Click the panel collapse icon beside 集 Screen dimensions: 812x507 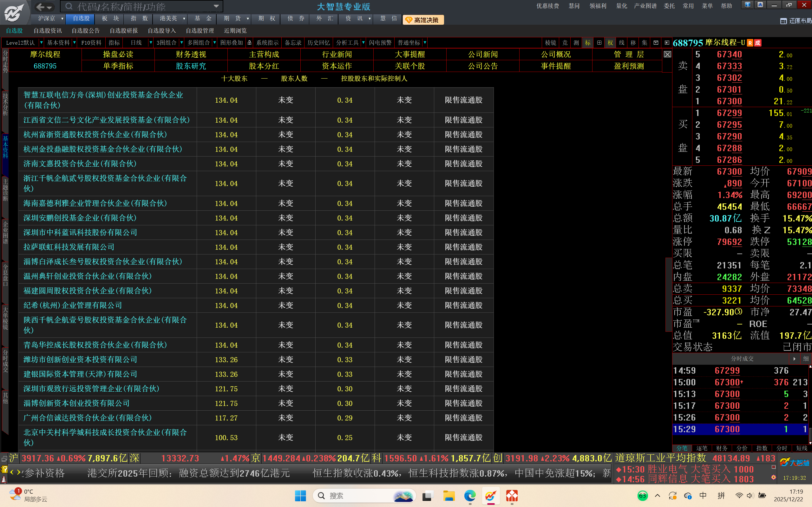click(x=656, y=42)
